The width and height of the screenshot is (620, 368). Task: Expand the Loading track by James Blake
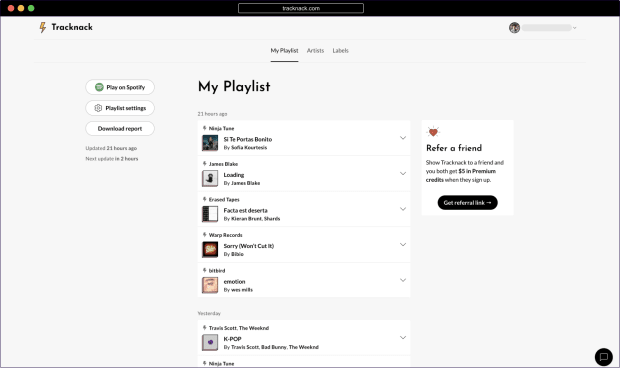[x=403, y=174]
